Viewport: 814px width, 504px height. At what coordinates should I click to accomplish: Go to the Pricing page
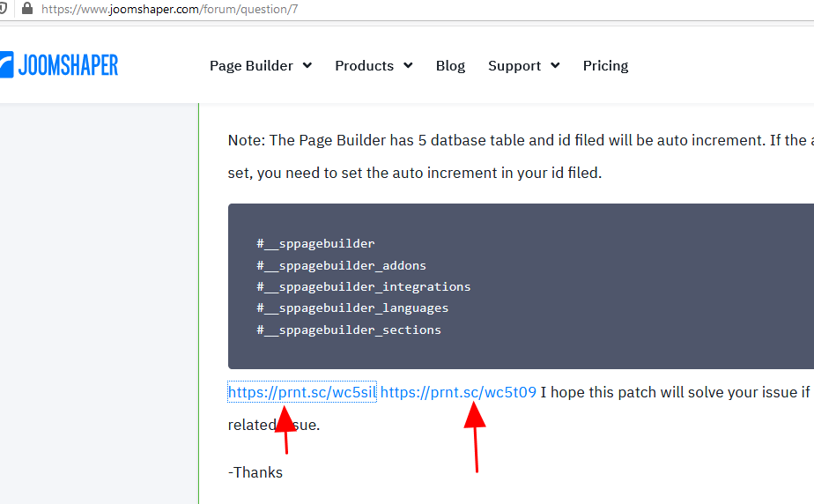pyautogui.click(x=605, y=66)
